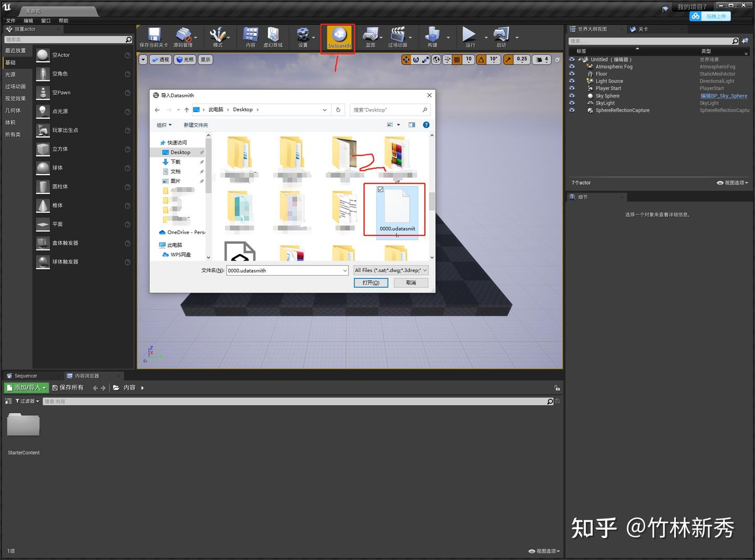Open the 设置 (Settings) toolbar icon
This screenshot has height=560, width=755.
[303, 37]
